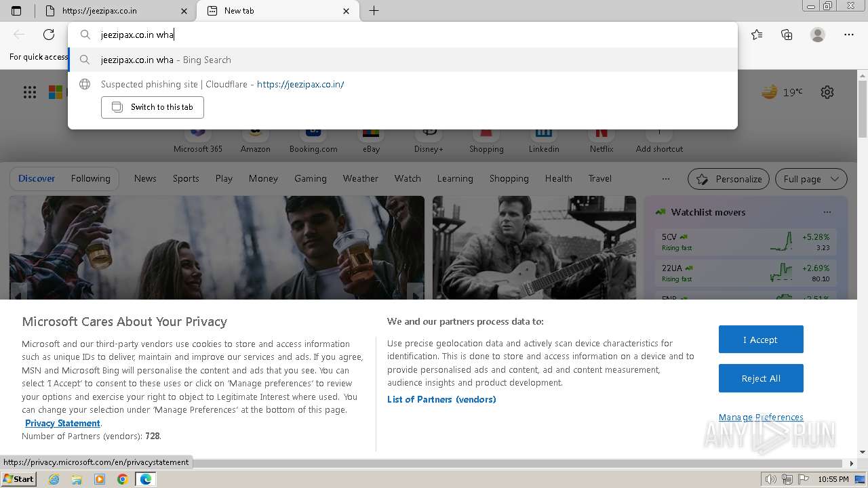Open MSN page settings gear
Screen dimensions: 868x488
[827, 92]
